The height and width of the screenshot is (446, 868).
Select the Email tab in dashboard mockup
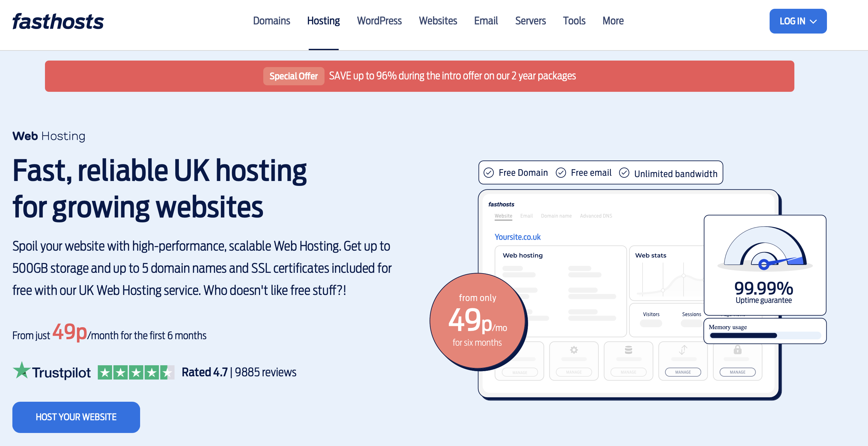[x=526, y=216]
